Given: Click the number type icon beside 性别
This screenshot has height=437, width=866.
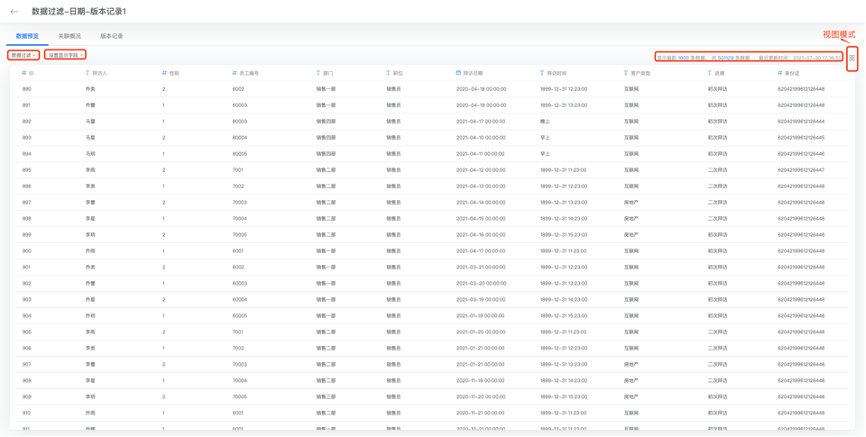Looking at the screenshot, I should click(x=164, y=73).
